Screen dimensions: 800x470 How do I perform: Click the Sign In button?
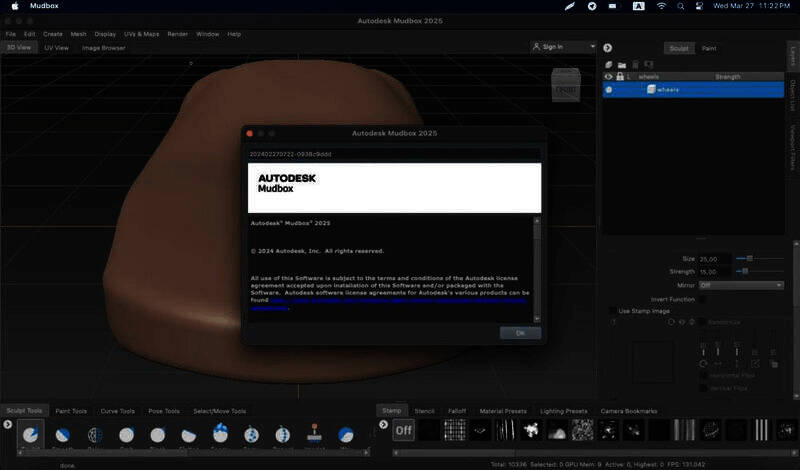point(553,46)
